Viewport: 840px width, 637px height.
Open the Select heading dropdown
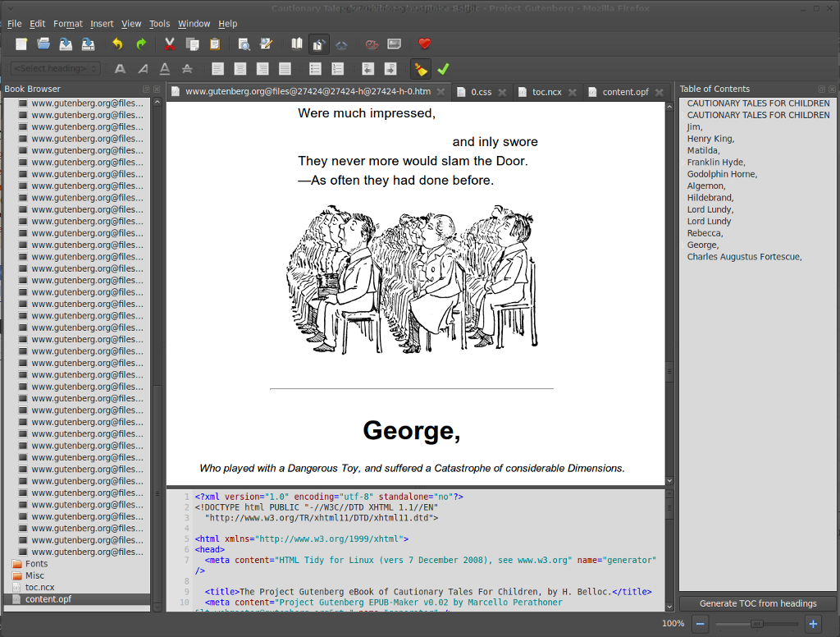tap(56, 69)
